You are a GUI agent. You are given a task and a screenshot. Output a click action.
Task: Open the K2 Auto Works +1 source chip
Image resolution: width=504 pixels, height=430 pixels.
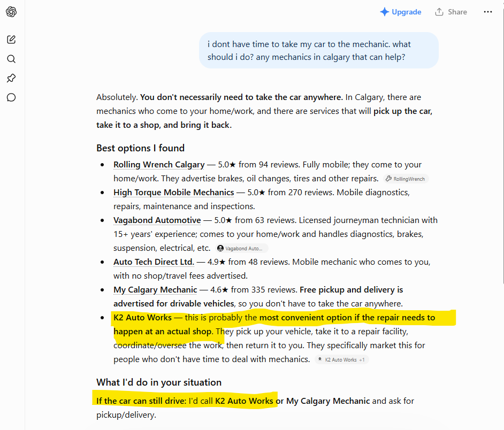pos(342,359)
